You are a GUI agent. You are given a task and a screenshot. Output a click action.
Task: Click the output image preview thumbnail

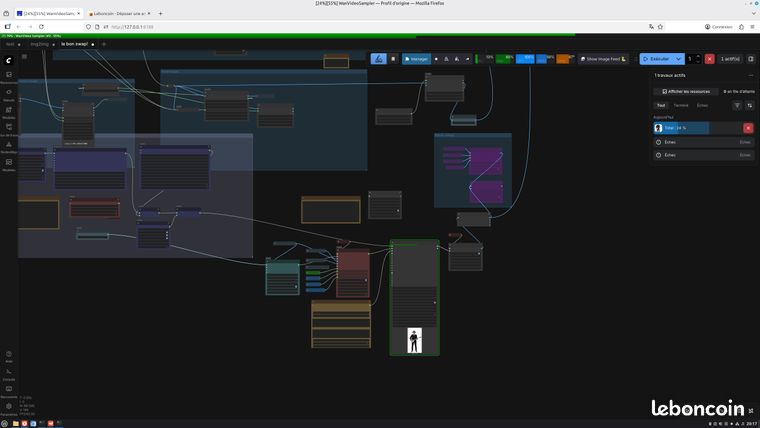pyautogui.click(x=414, y=340)
